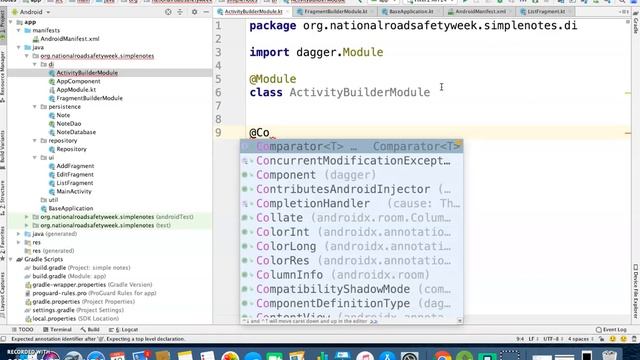Open the Build tool window

tap(90, 329)
